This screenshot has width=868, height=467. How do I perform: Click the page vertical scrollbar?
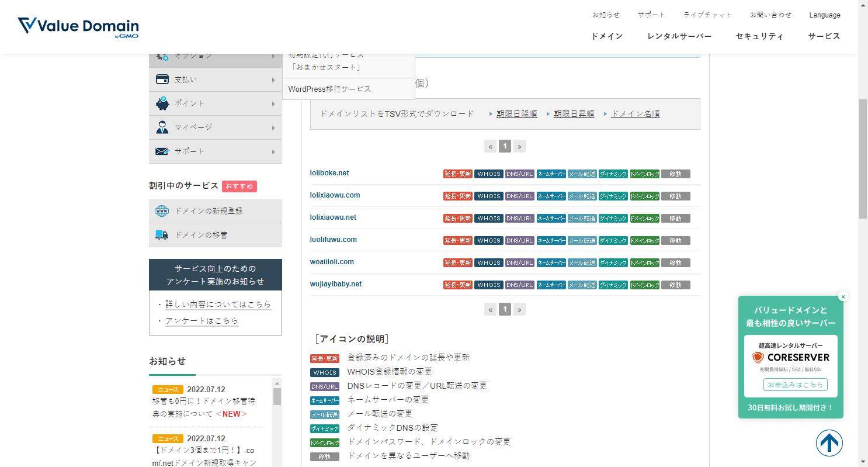point(863,159)
